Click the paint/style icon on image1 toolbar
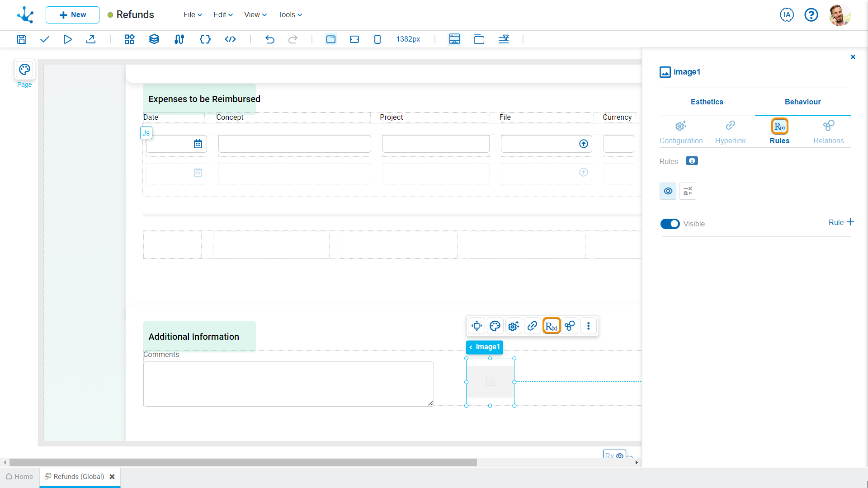 [x=495, y=326]
